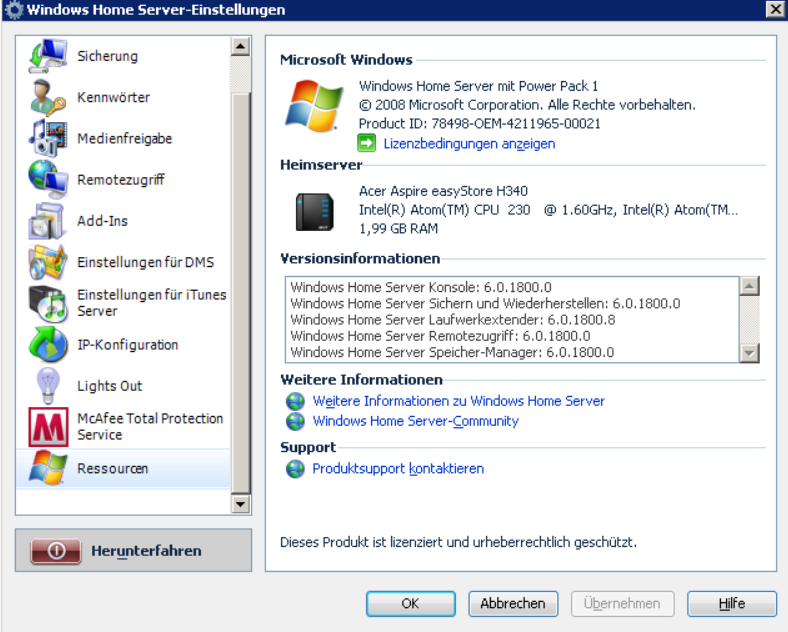This screenshot has height=632, width=788.
Task: Click the iTunes Server settings icon
Action: pos(48,303)
